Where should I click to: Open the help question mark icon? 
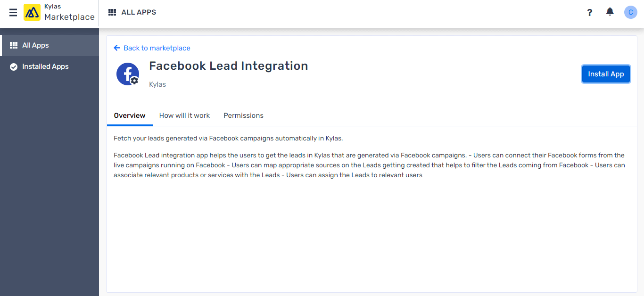tap(590, 12)
